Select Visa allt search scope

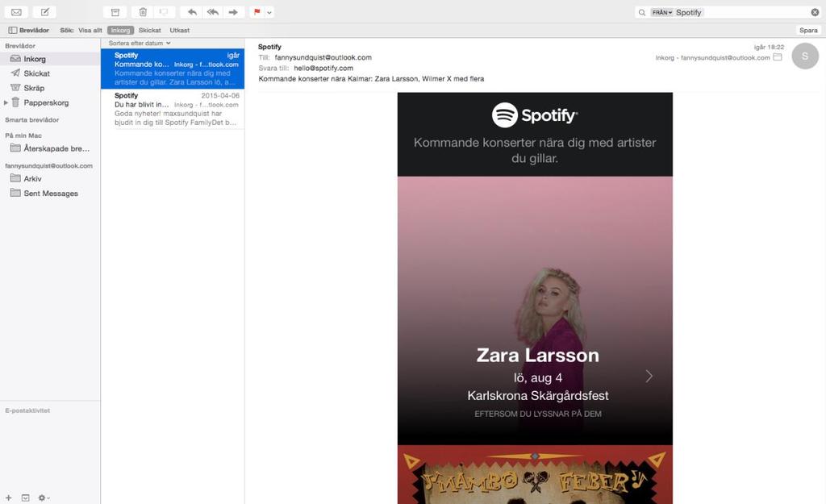point(90,30)
